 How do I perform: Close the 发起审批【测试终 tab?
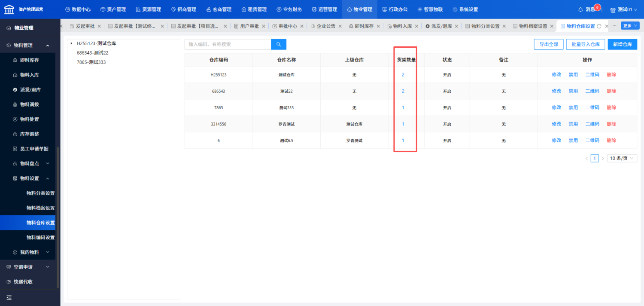[x=162, y=26]
